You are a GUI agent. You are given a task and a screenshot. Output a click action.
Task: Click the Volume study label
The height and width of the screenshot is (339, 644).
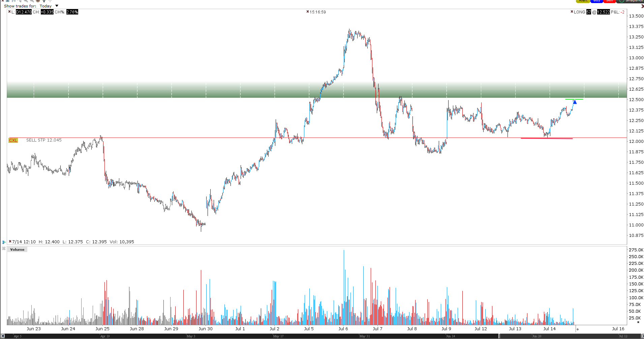click(x=17, y=249)
